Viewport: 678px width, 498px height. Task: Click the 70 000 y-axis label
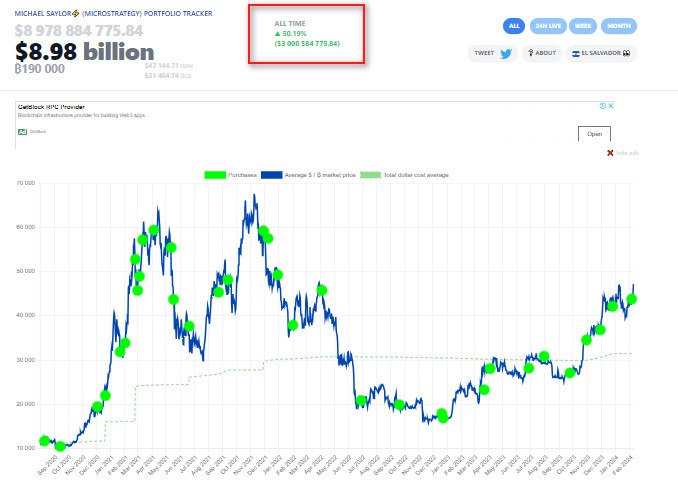coord(26,183)
